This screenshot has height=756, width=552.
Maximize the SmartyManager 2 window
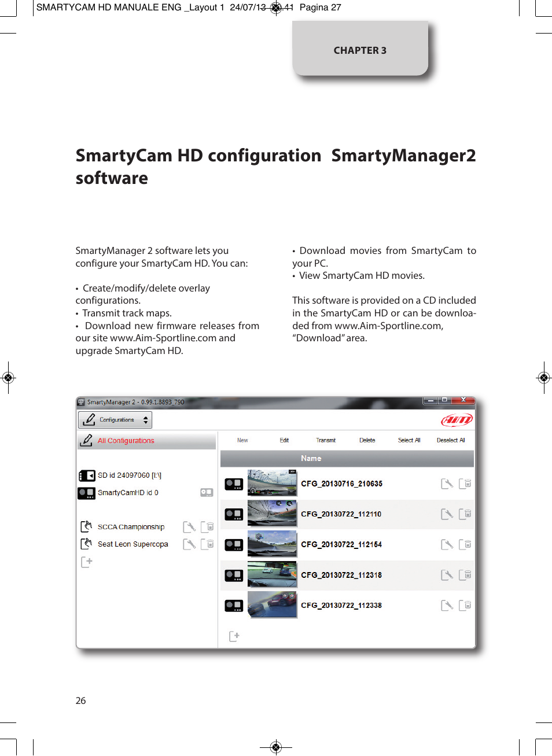[444, 400]
